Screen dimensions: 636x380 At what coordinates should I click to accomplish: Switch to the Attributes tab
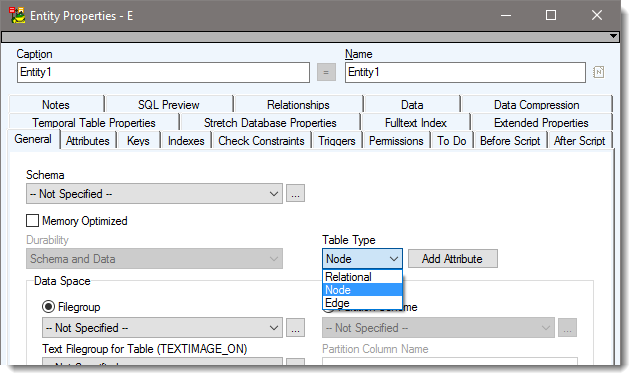[x=88, y=141]
